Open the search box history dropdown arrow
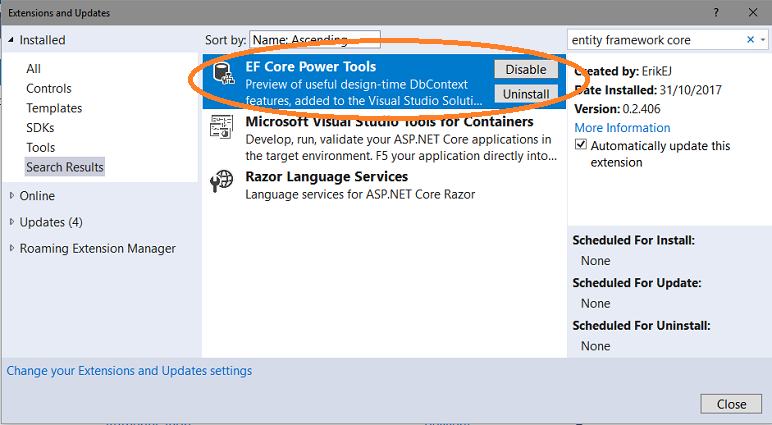The width and height of the screenshot is (772, 425). pyautogui.click(x=763, y=40)
